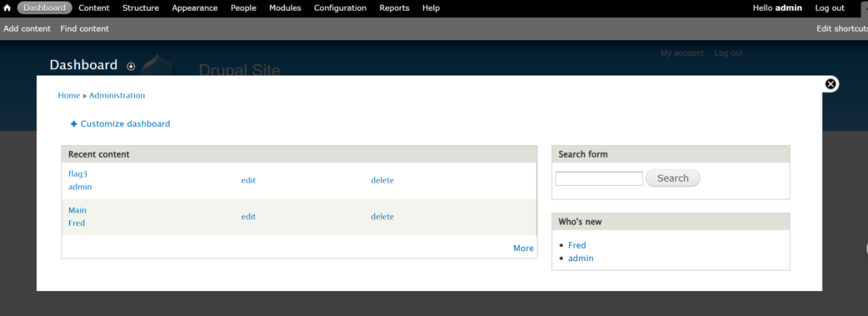Open the Configuration menu
This screenshot has height=316, width=868.
(x=340, y=8)
